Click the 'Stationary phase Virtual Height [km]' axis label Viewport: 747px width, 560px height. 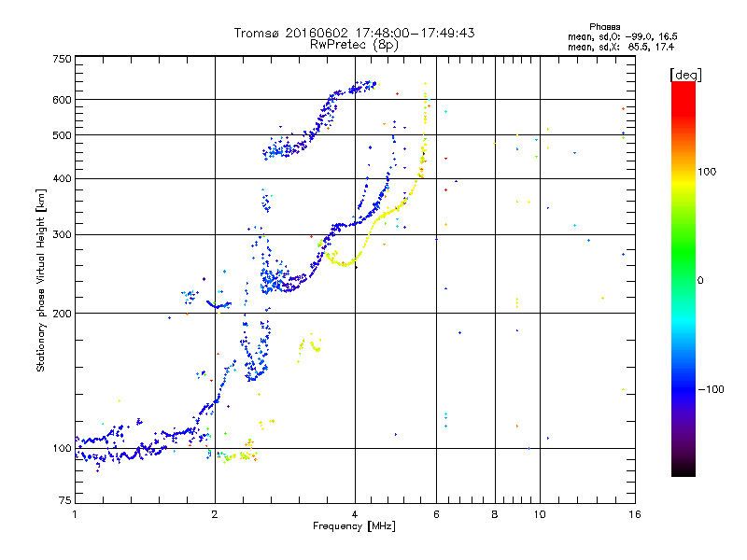tap(41, 281)
